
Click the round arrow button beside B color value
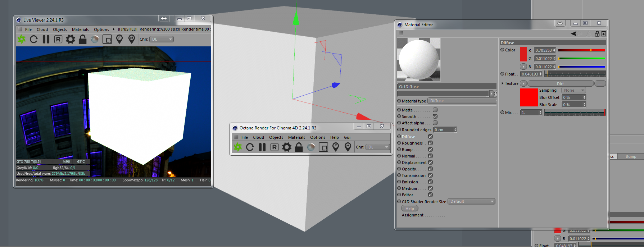click(x=523, y=67)
